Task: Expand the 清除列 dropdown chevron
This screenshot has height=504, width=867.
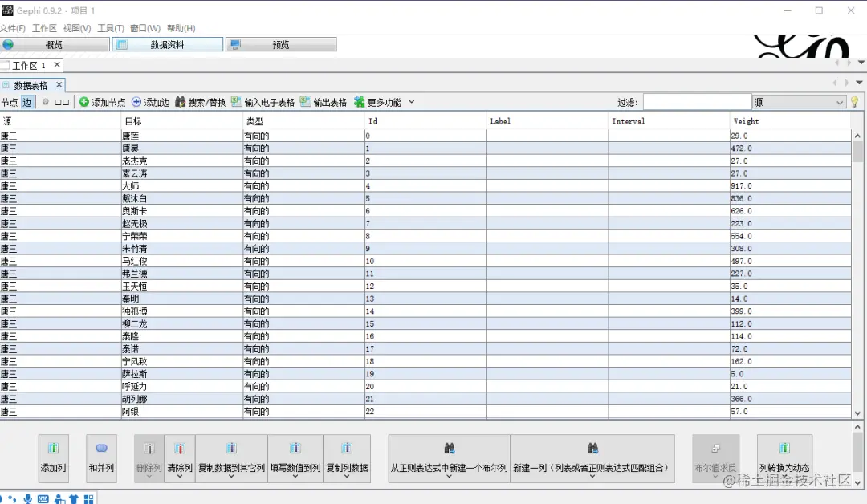Action: [180, 476]
